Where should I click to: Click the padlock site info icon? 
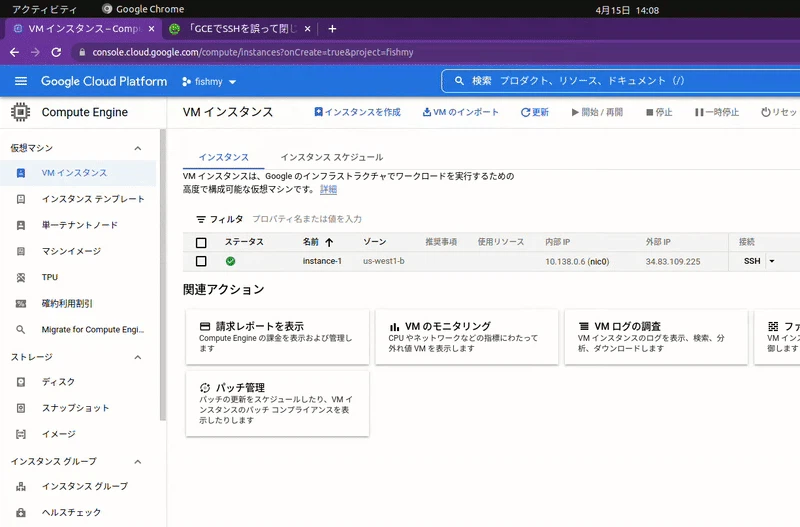click(x=82, y=52)
